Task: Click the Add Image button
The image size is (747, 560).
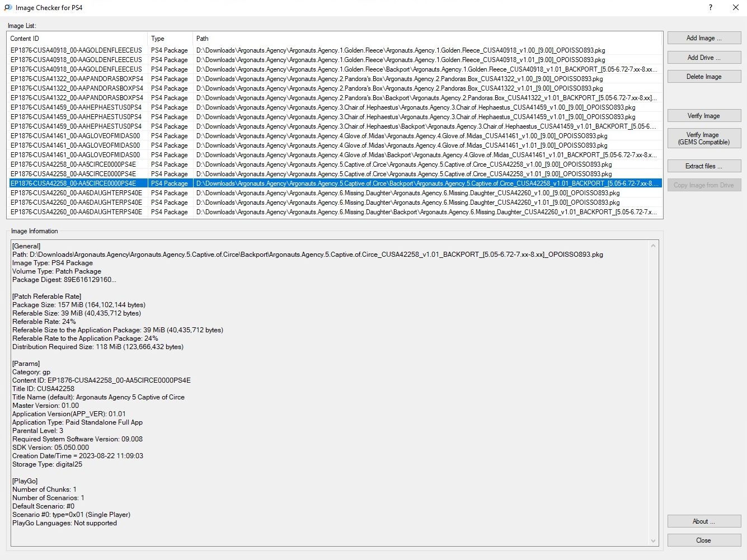Action: pyautogui.click(x=703, y=38)
